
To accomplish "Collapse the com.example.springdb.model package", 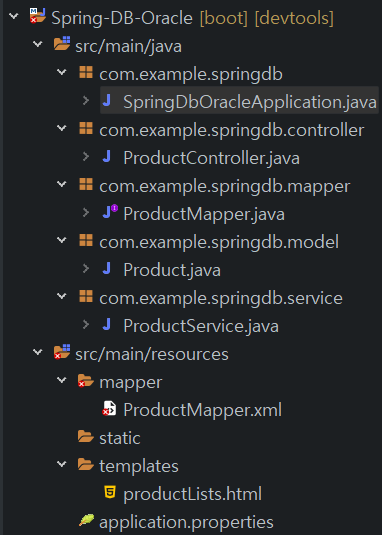I will 61,240.
